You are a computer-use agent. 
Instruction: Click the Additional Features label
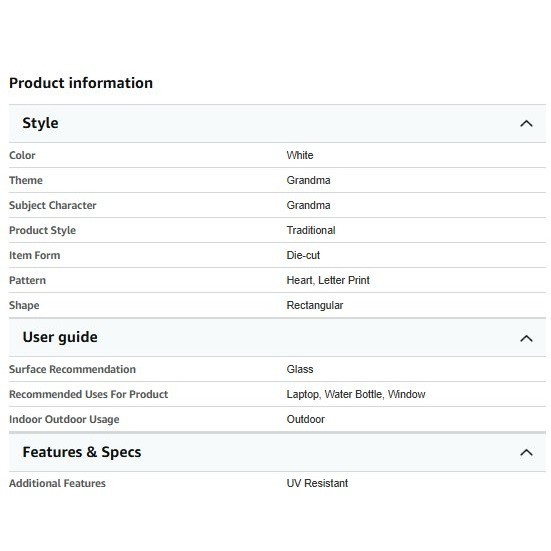tap(57, 483)
